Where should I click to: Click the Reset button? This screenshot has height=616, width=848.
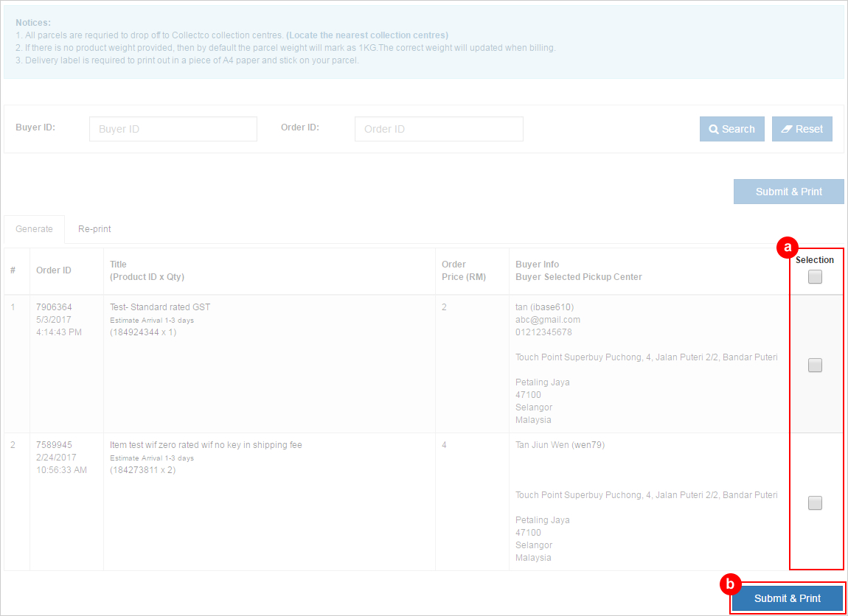point(802,129)
